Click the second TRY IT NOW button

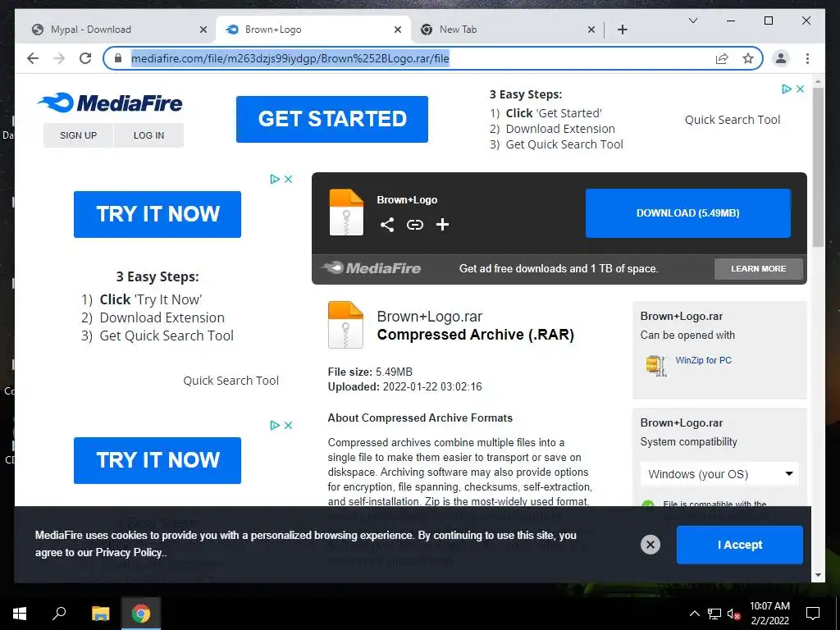coord(157,461)
